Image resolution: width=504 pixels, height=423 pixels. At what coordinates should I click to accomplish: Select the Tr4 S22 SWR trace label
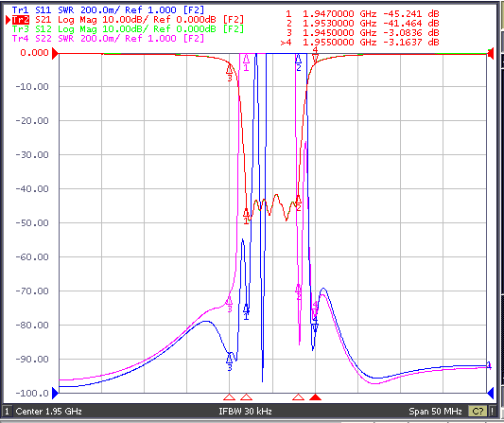coord(108,39)
